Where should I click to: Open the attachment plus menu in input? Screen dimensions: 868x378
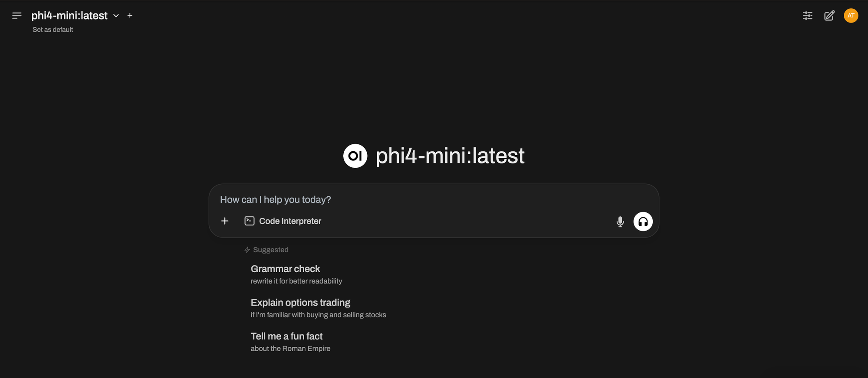pyautogui.click(x=225, y=221)
